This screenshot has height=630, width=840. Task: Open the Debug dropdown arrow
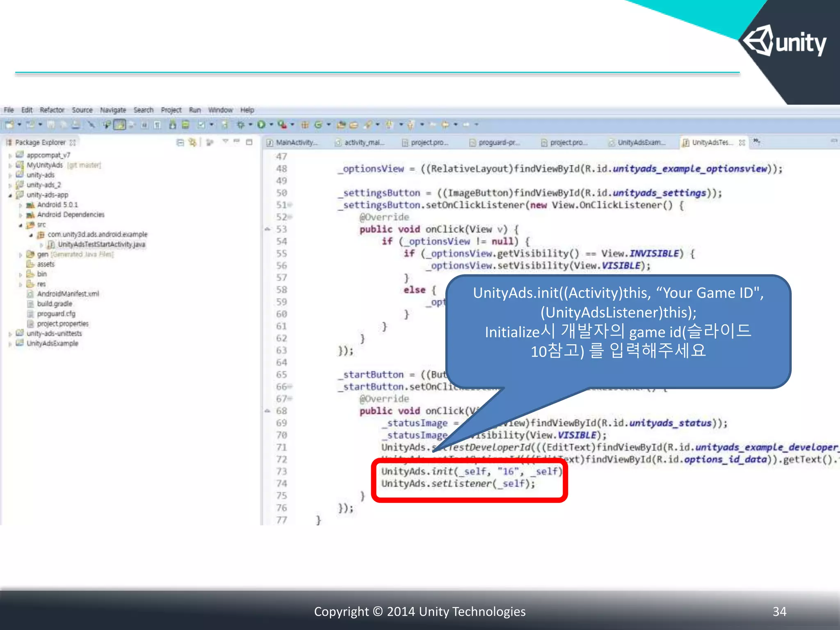tap(250, 124)
